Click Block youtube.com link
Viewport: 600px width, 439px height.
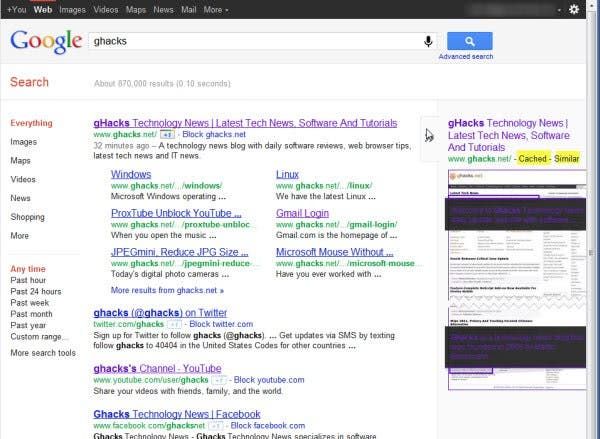(x=269, y=380)
